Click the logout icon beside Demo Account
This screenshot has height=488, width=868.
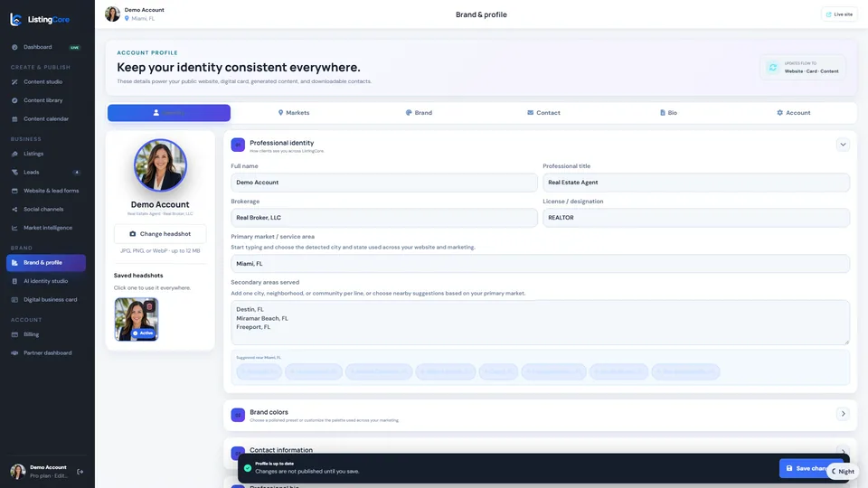coord(80,472)
